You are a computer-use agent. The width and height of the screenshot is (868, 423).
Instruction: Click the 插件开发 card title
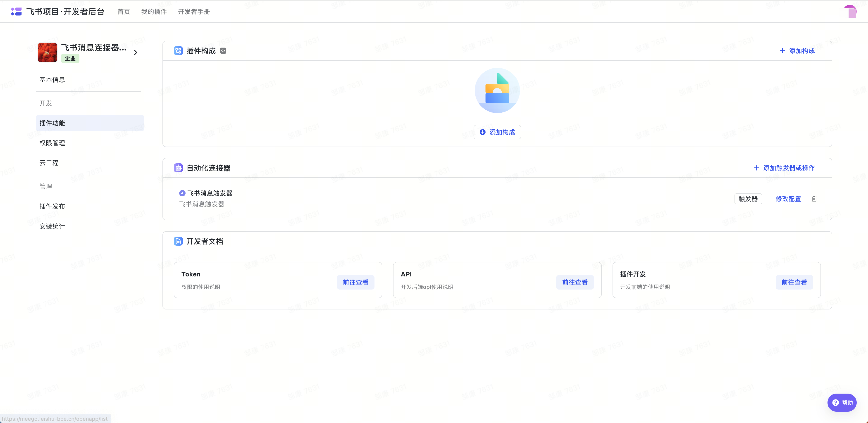pyautogui.click(x=633, y=274)
